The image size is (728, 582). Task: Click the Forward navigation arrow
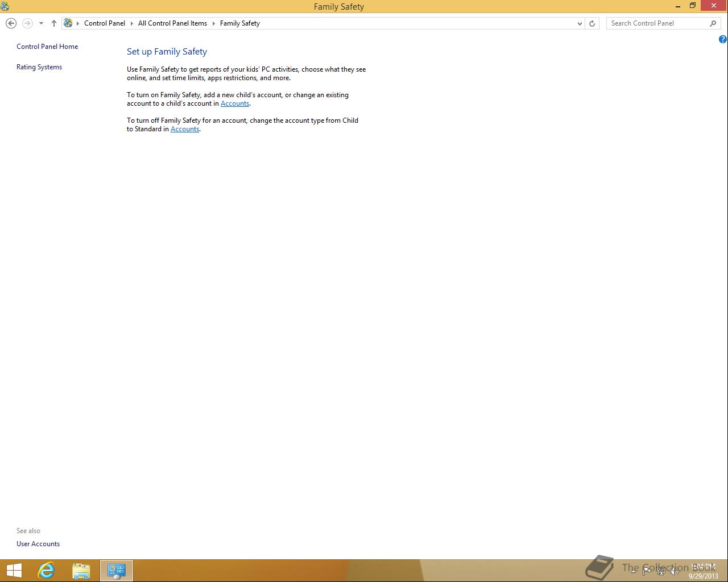point(27,23)
